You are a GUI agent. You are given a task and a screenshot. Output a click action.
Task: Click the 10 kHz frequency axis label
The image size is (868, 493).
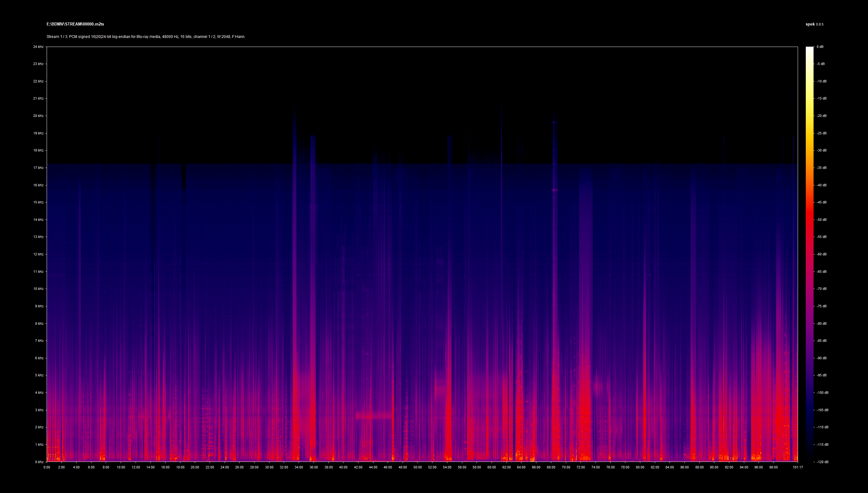pyautogui.click(x=38, y=289)
